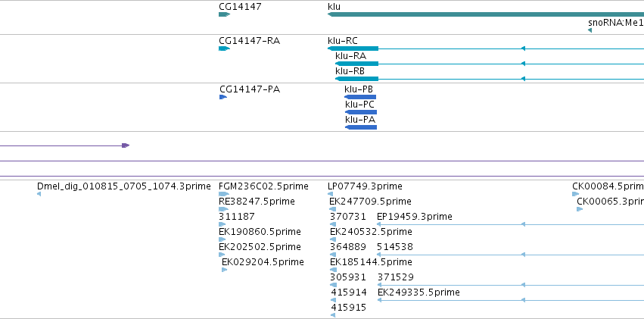The height and width of the screenshot is (319, 644).
Task: Select the klu-RA transcript exon block
Action: [x=356, y=64]
